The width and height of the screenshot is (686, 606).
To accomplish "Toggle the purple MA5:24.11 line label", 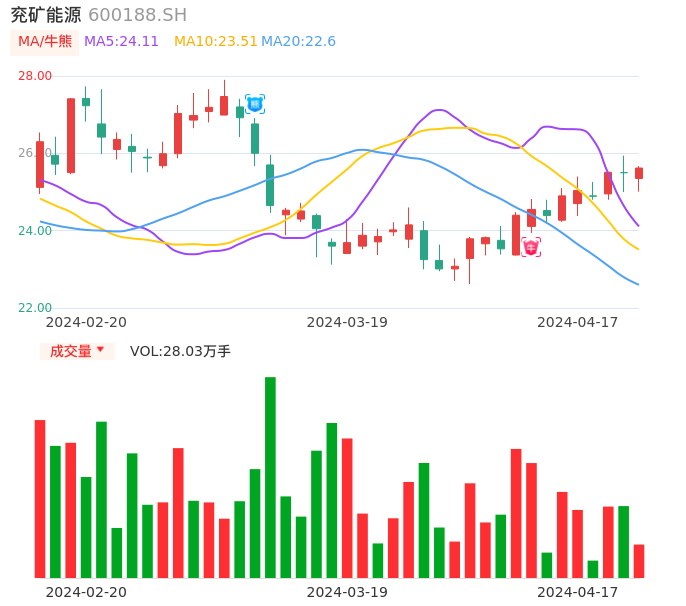I will [121, 42].
